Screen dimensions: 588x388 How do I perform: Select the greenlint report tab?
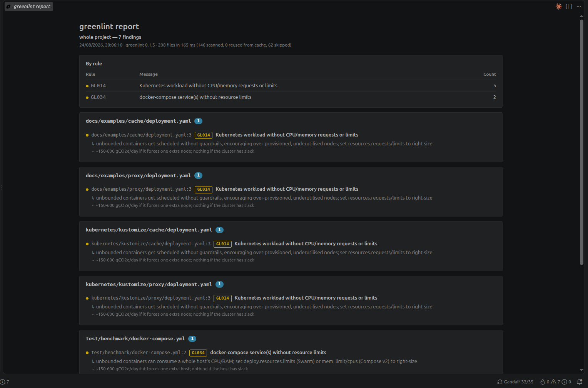point(28,7)
